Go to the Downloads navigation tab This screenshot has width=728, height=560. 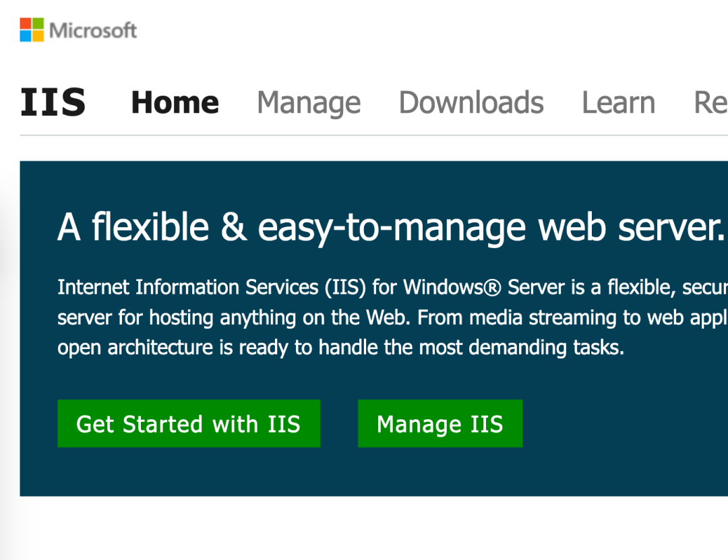click(x=471, y=102)
